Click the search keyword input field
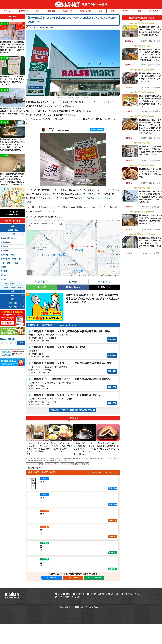 pyautogui.click(x=9, y=343)
